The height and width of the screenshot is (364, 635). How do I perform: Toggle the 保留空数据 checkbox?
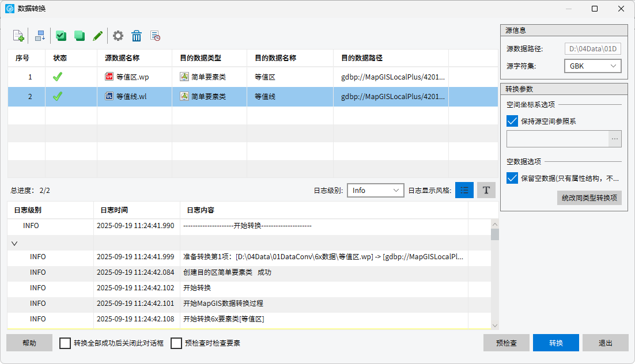pyautogui.click(x=512, y=178)
